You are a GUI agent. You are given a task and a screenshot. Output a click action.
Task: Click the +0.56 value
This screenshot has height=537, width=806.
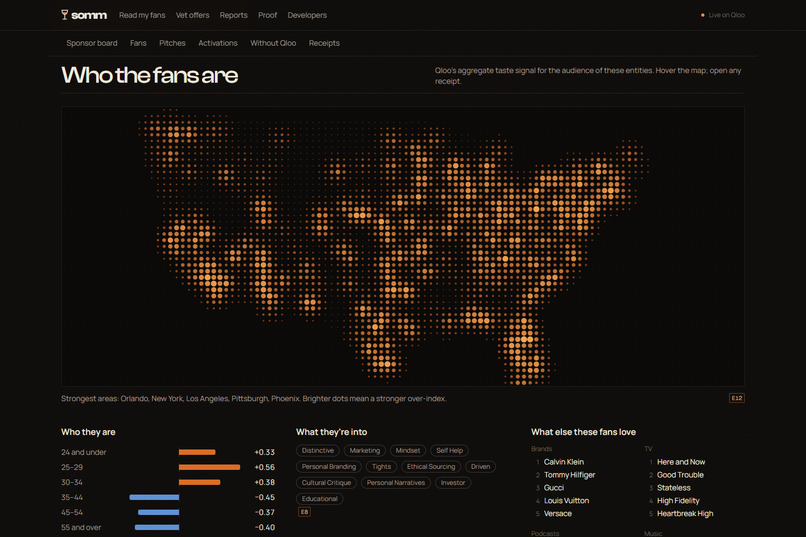[x=265, y=467]
